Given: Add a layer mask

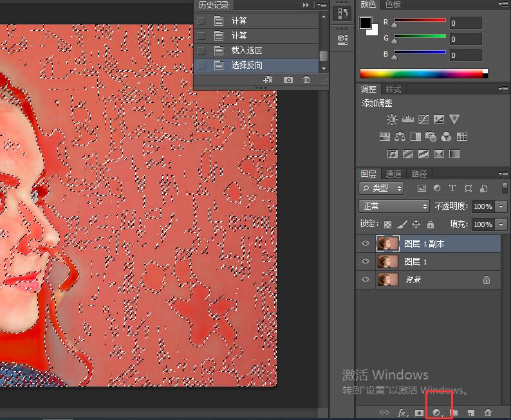Looking at the screenshot, I should coord(420,412).
